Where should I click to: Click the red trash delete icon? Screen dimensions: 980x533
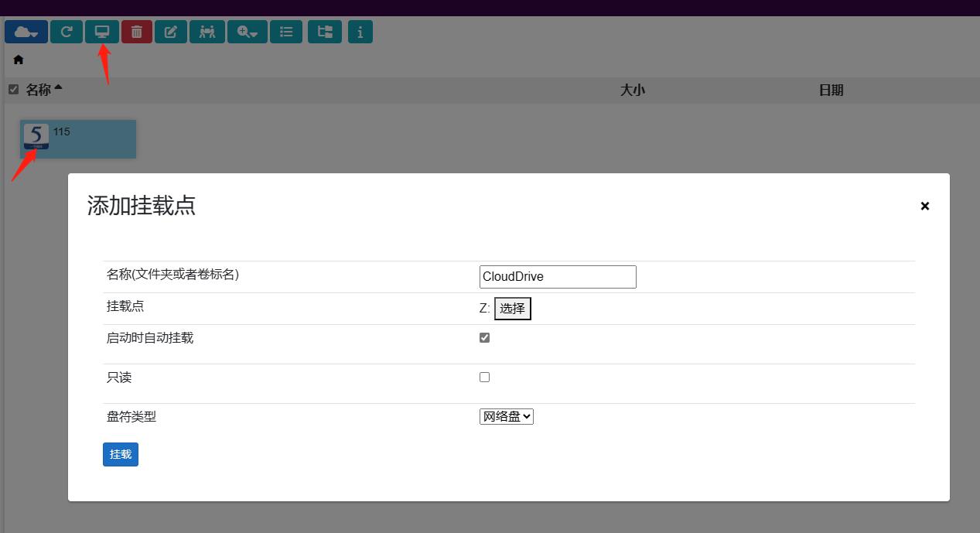137,32
